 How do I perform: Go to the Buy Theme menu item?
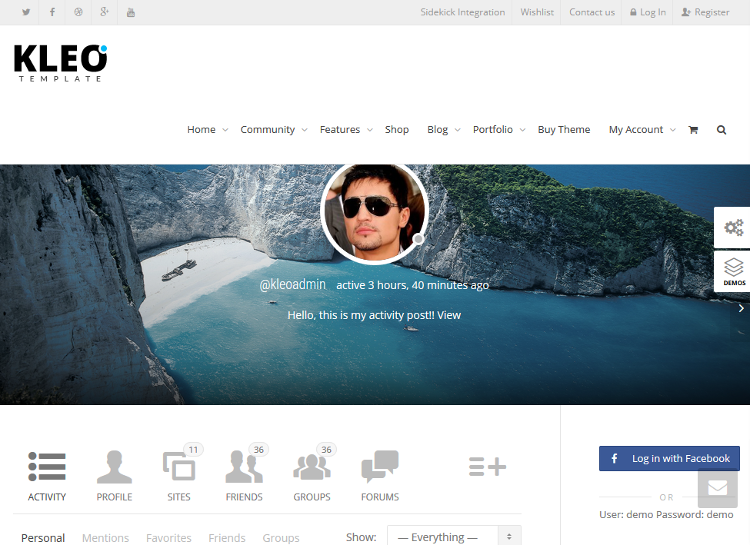point(563,130)
